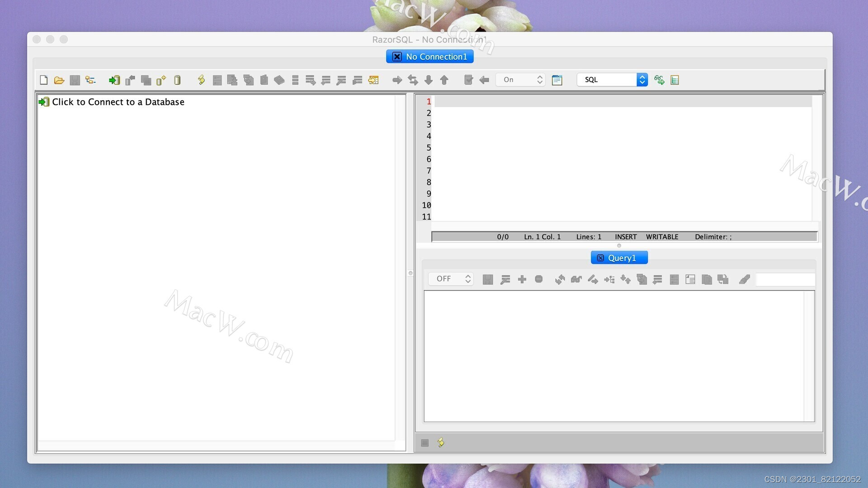Click the green arrows icon next to SQL dropdown

(659, 80)
